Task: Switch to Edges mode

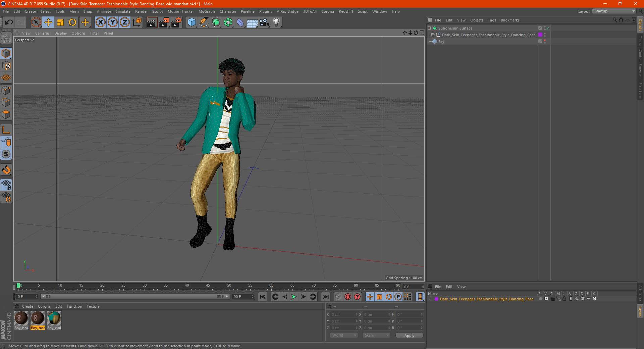Action: (x=6, y=102)
